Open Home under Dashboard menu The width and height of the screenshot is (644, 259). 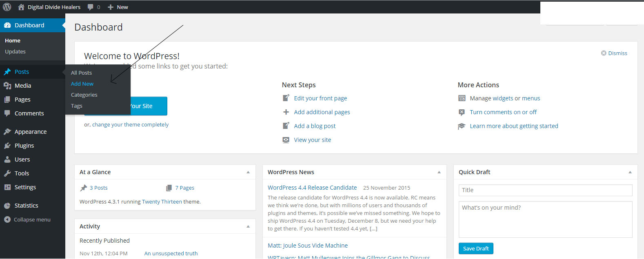(x=13, y=40)
